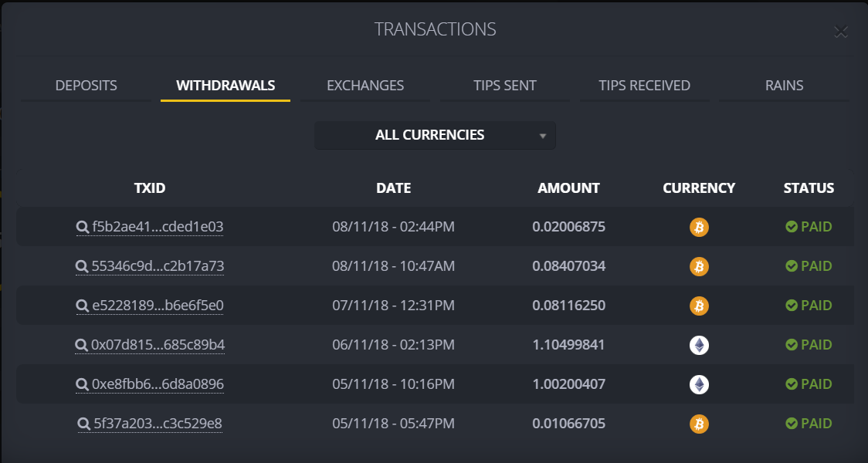Show the RAINS tab

click(x=784, y=86)
